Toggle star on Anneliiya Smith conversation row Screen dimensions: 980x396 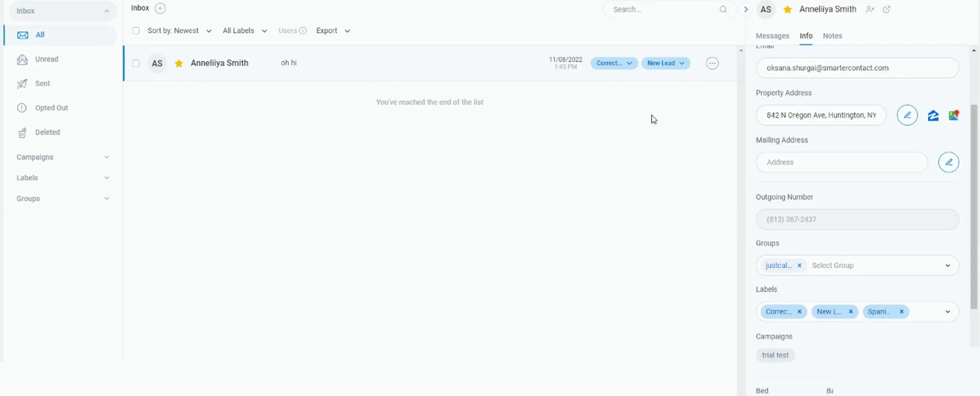179,63
